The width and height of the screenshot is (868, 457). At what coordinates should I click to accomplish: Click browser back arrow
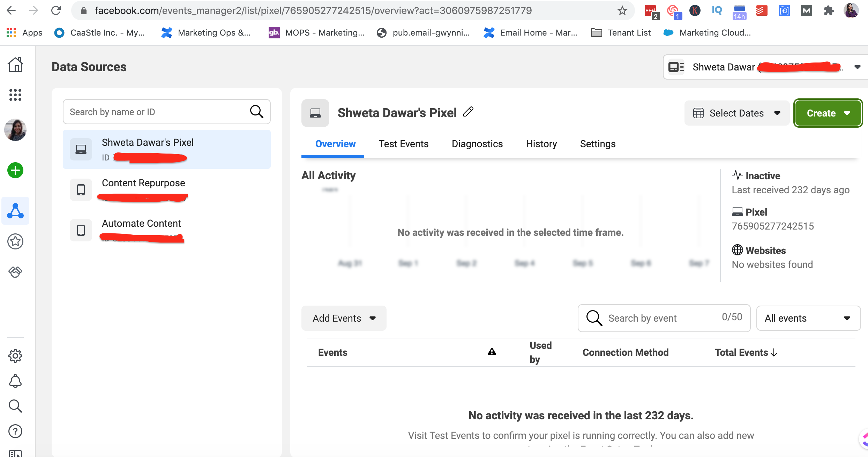(11, 10)
